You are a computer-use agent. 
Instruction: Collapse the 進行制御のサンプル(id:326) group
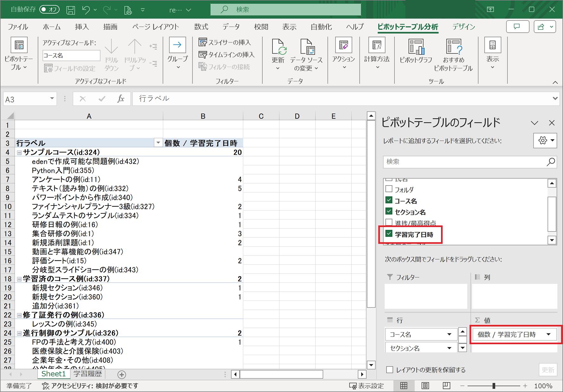[19, 333]
